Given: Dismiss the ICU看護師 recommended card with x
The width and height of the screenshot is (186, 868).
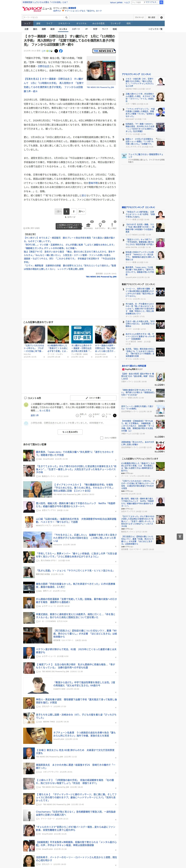Looking at the screenshot, I should pos(68,357).
